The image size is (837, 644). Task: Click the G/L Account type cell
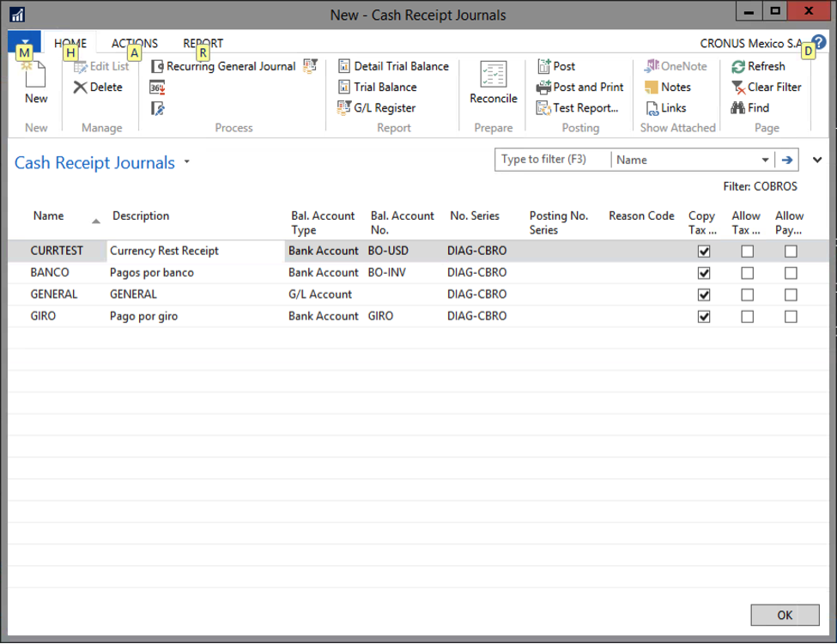(320, 295)
